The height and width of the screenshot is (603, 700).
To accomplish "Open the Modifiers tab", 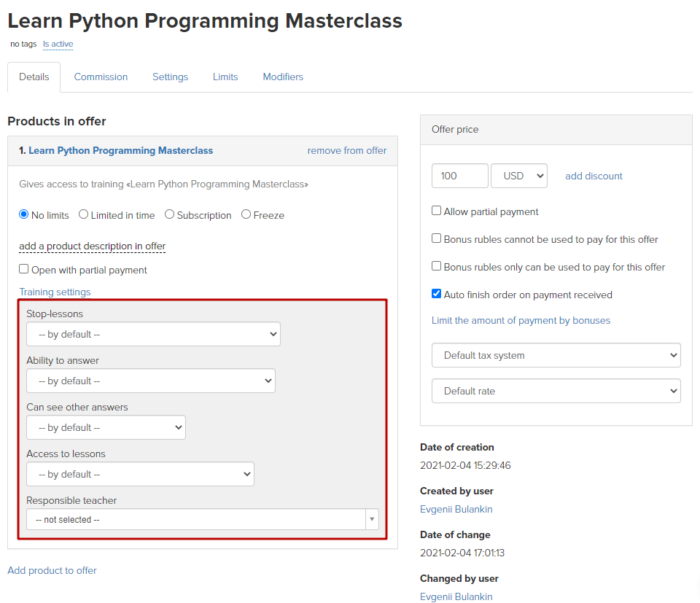I will (283, 77).
